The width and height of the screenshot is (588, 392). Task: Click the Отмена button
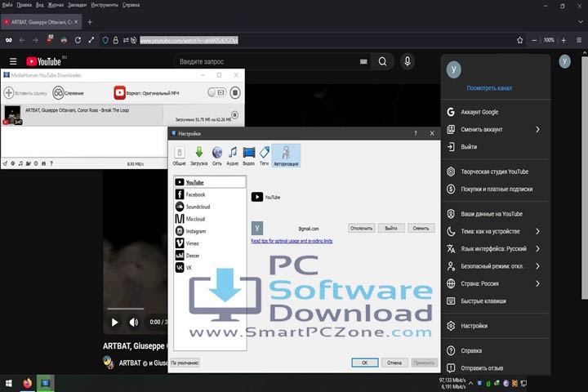click(394, 363)
